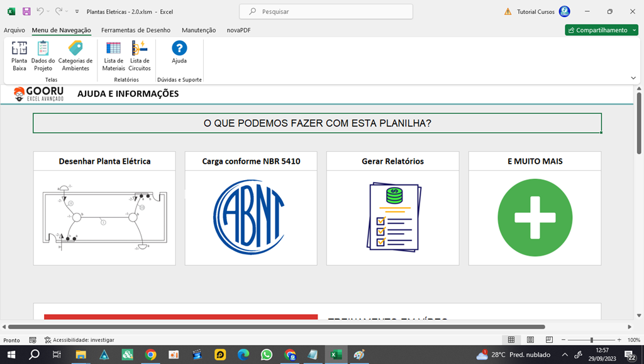Screen dimensions: 644x364
Task: Open Task View on the taskbar
Action: point(57,355)
